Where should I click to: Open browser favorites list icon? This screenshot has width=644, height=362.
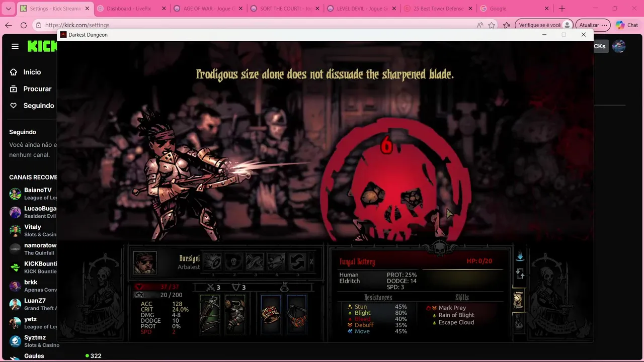(x=507, y=25)
